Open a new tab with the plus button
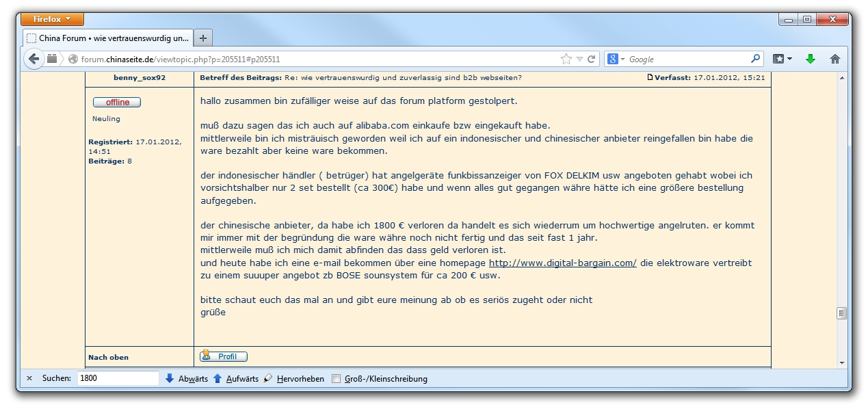This screenshot has width=868, height=409. (202, 38)
